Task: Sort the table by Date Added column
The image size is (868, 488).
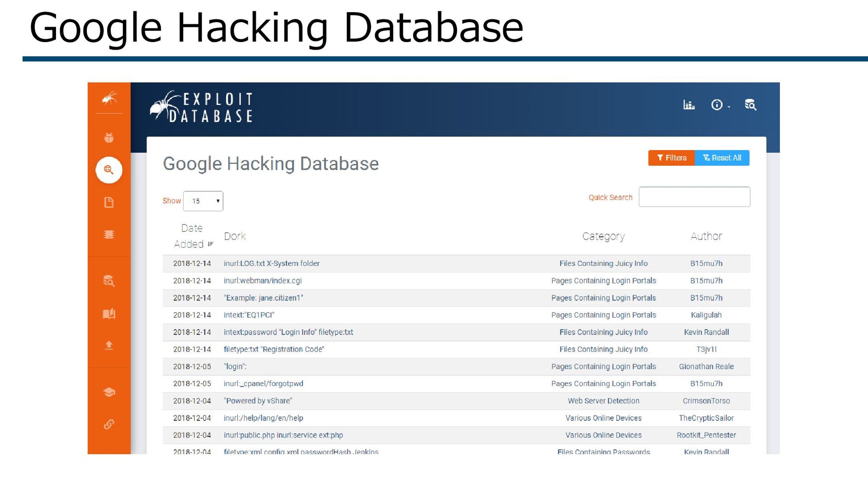Action: point(193,236)
